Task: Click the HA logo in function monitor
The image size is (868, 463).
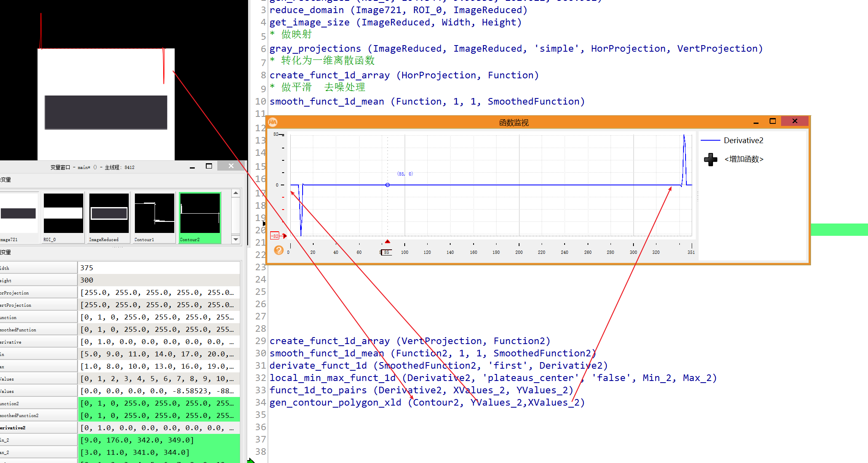Action: click(x=273, y=122)
